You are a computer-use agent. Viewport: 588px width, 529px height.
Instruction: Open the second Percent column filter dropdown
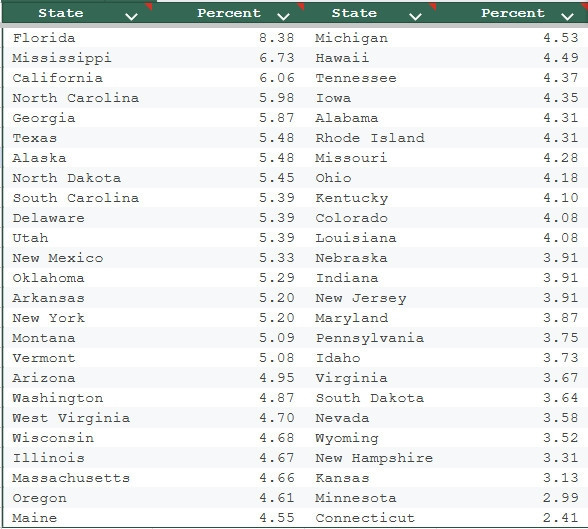click(568, 16)
